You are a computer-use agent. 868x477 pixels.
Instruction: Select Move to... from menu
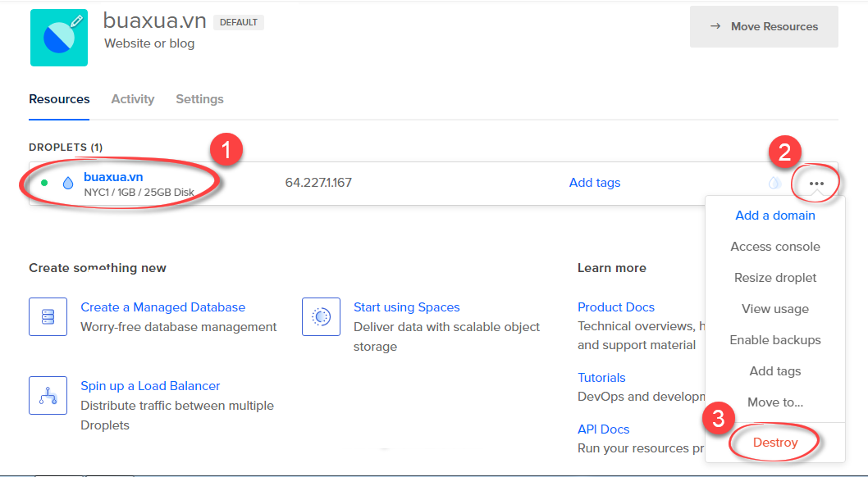point(775,402)
